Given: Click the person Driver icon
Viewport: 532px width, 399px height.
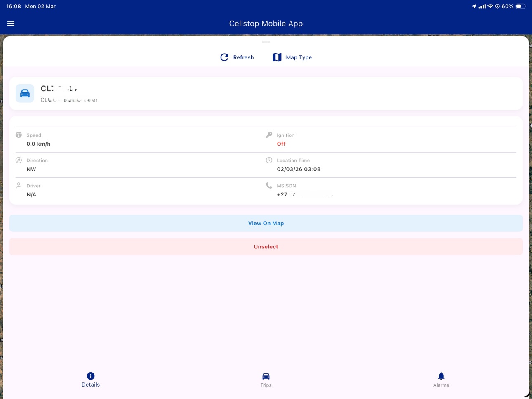Looking at the screenshot, I should click(x=19, y=186).
